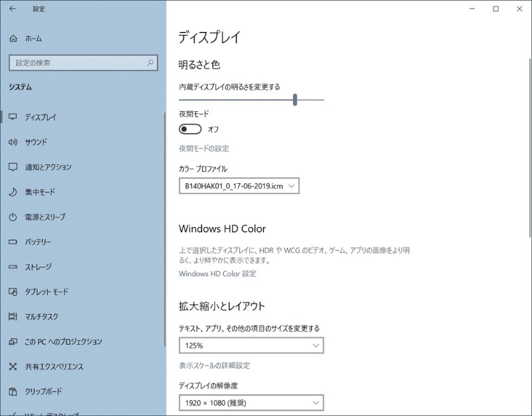Screen dimensions: 532x416
Task: Click the 明るさと色 heading
Action: click(x=199, y=65)
